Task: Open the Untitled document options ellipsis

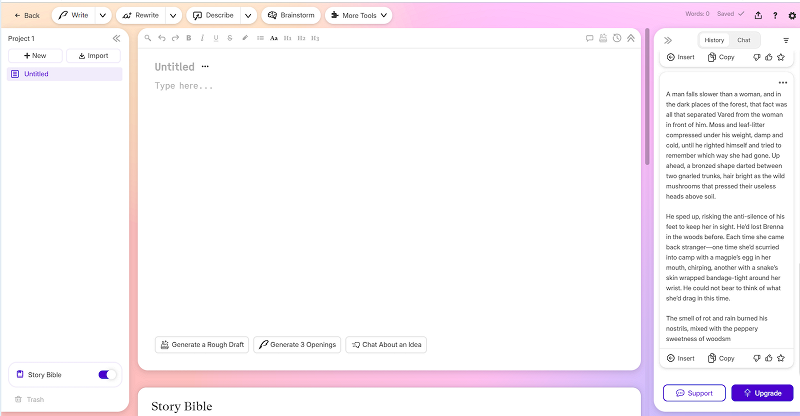Action: (x=205, y=66)
